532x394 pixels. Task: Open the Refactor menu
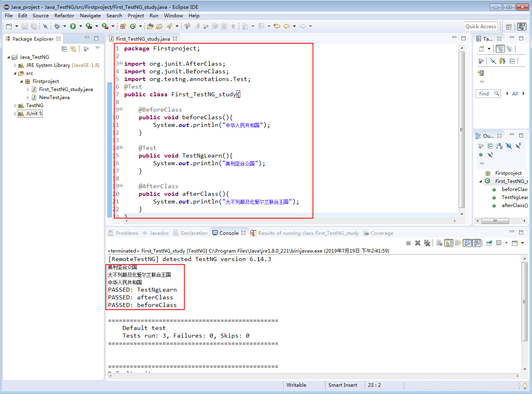64,15
